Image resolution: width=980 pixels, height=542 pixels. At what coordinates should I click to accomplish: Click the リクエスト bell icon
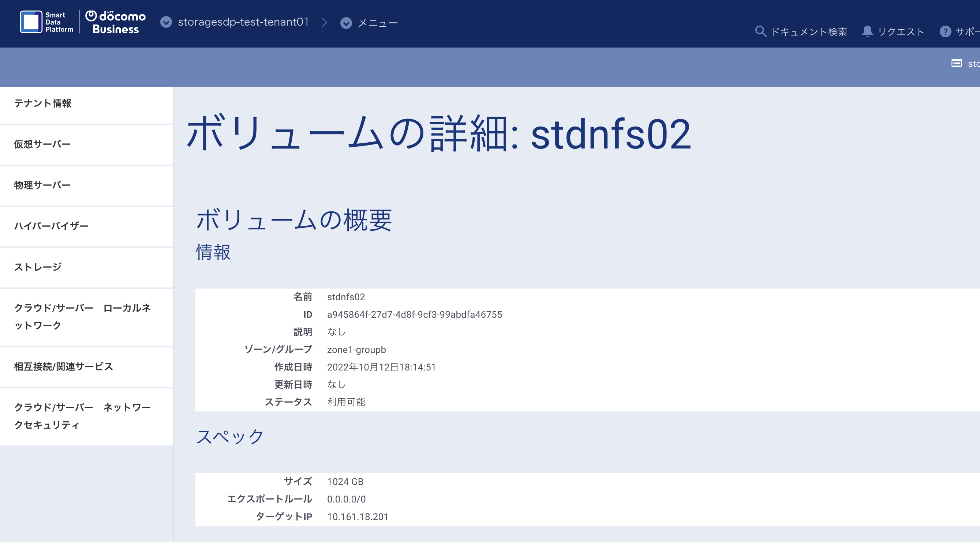[x=867, y=31]
